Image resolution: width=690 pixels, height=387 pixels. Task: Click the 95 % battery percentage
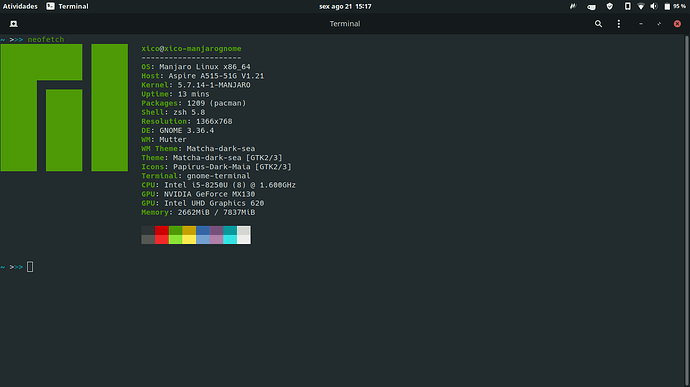679,6
